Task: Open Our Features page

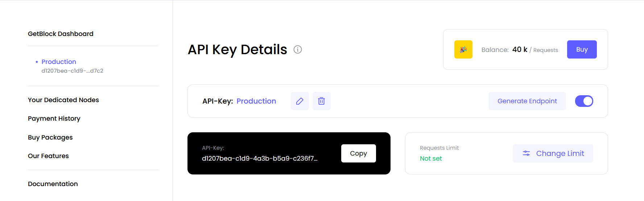Action: click(48, 156)
